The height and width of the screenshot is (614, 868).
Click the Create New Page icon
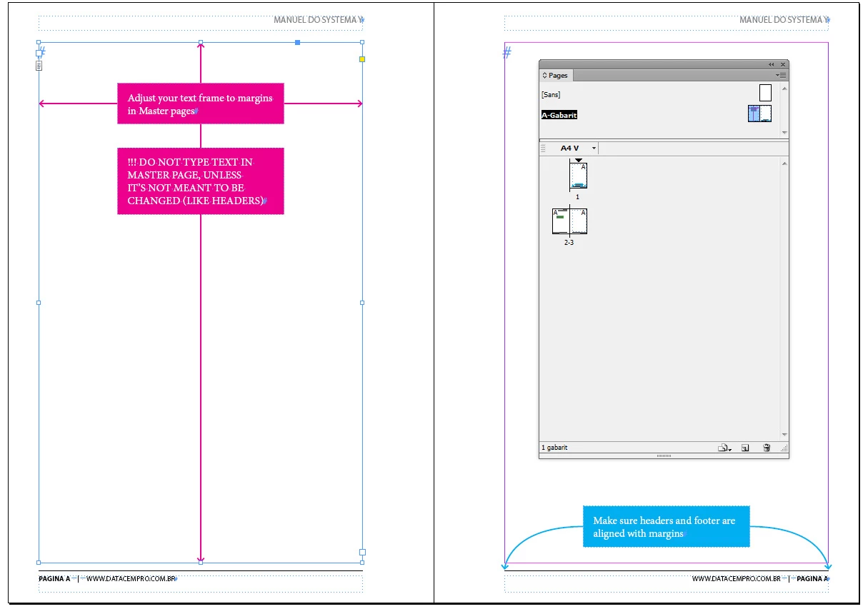(745, 448)
